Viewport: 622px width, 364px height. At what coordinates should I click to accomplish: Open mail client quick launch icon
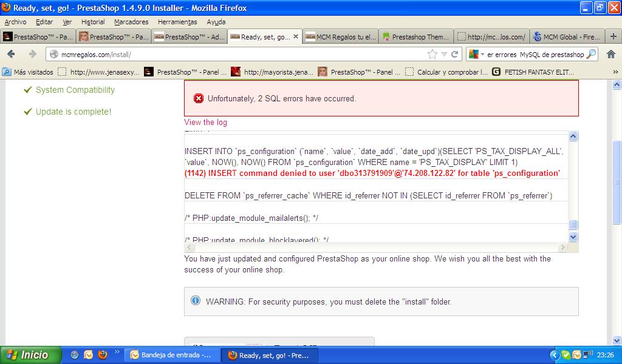(89, 354)
